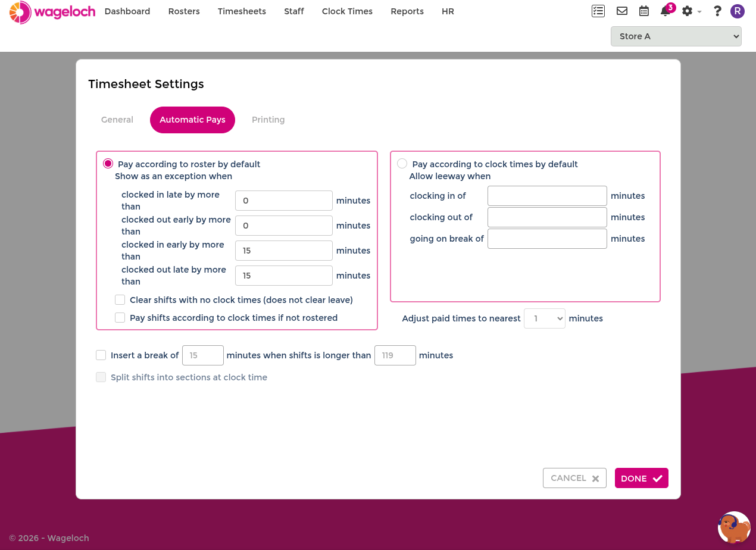Open the Reports menu
The width and height of the screenshot is (756, 550).
click(x=407, y=11)
